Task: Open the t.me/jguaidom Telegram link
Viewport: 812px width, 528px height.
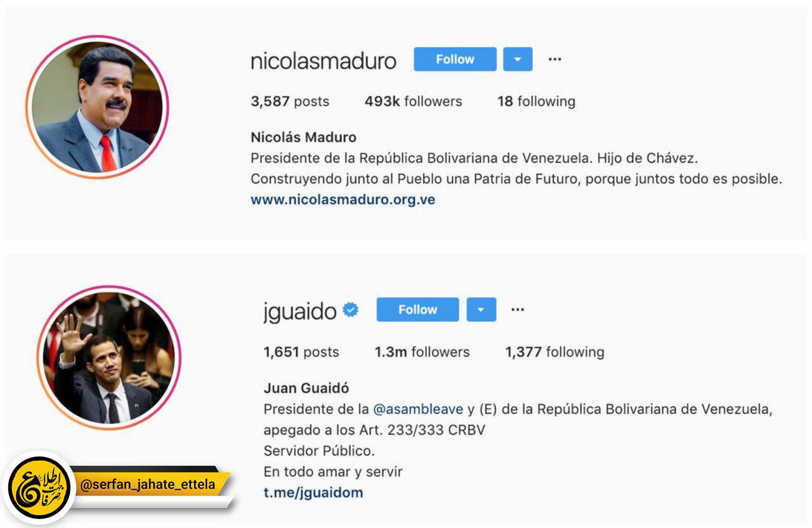Action: (313, 492)
